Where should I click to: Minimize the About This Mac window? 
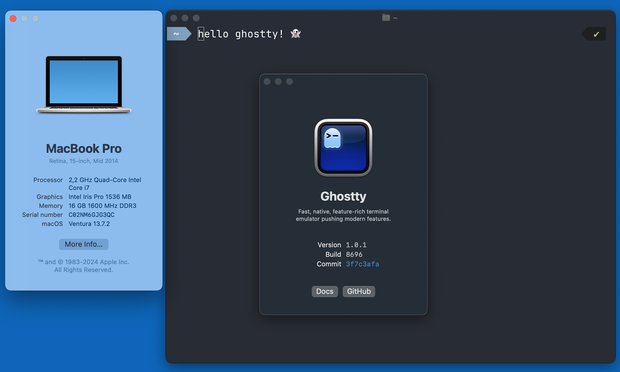25,19
